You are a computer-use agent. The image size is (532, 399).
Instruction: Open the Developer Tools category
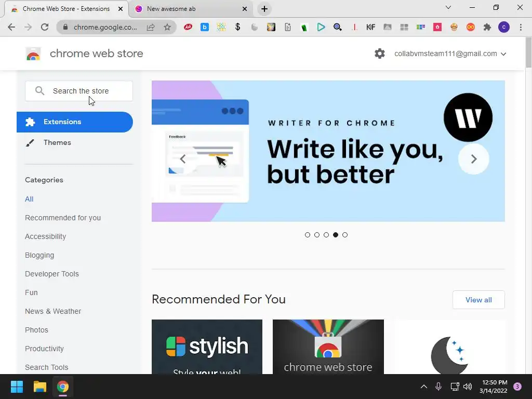click(52, 274)
